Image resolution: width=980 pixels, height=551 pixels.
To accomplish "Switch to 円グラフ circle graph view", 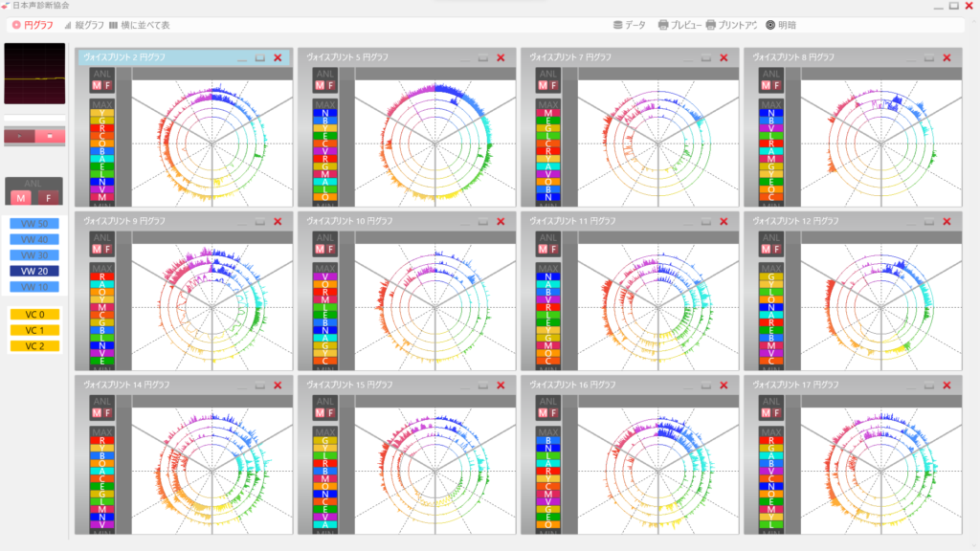I will pyautogui.click(x=33, y=25).
